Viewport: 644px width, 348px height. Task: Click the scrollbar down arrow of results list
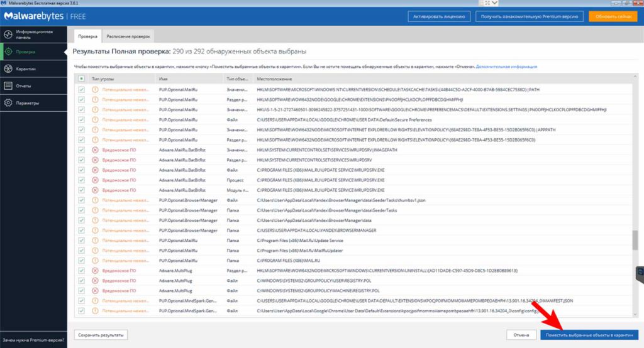[x=635, y=315]
